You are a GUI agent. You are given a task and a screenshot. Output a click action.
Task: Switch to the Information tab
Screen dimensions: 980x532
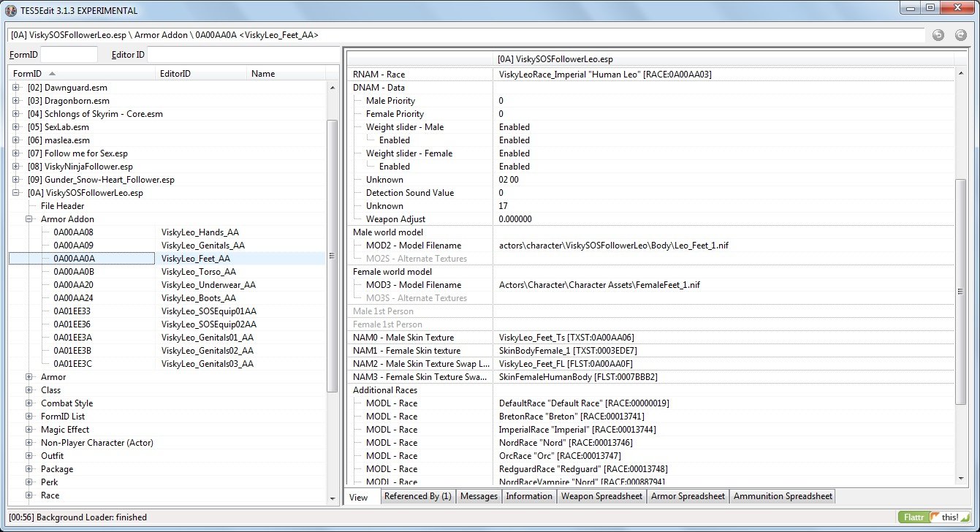[x=529, y=496]
